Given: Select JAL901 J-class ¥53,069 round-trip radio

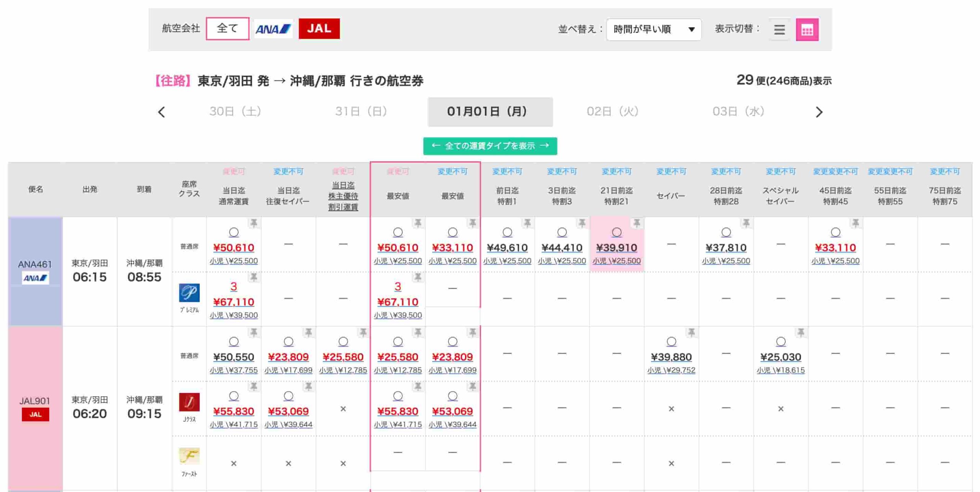Looking at the screenshot, I should (x=288, y=396).
